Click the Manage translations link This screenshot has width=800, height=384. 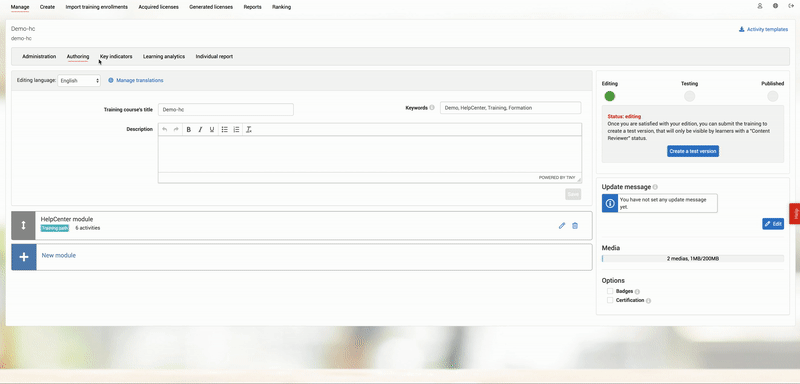136,81
